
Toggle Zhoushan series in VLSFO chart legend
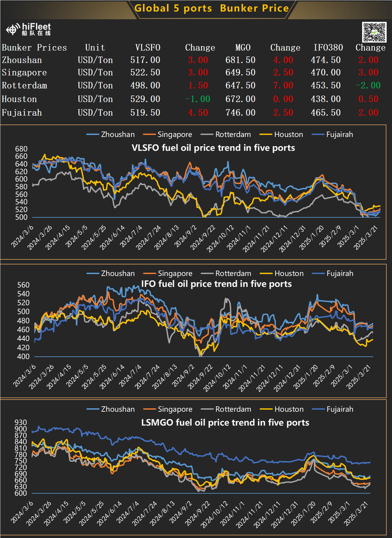pos(111,135)
